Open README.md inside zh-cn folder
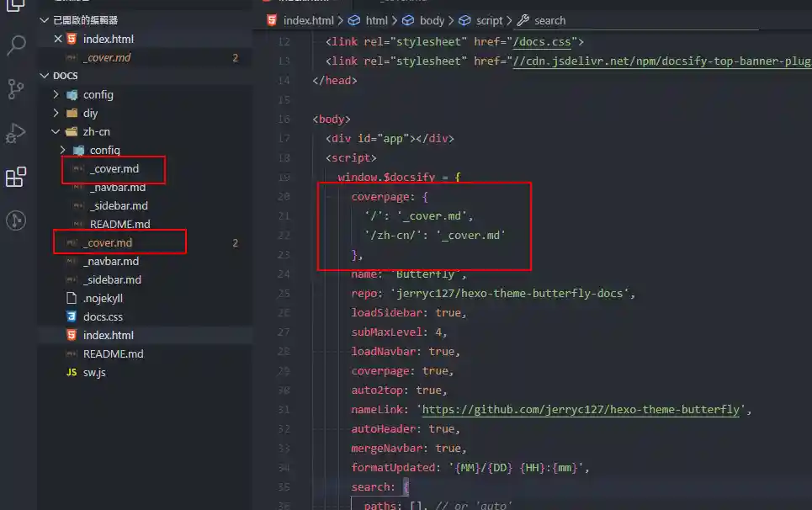The height and width of the screenshot is (510, 812). (120, 224)
